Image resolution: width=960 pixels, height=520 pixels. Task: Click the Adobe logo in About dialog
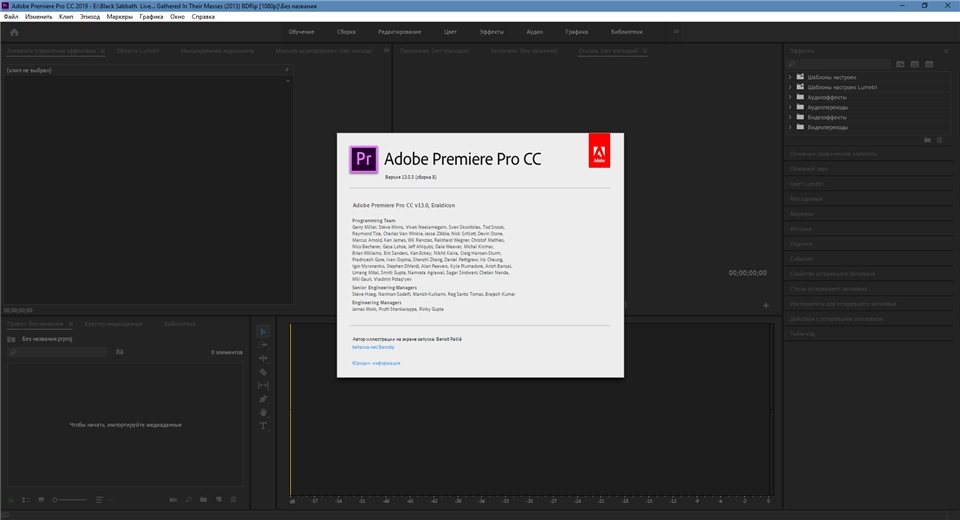pyautogui.click(x=599, y=150)
